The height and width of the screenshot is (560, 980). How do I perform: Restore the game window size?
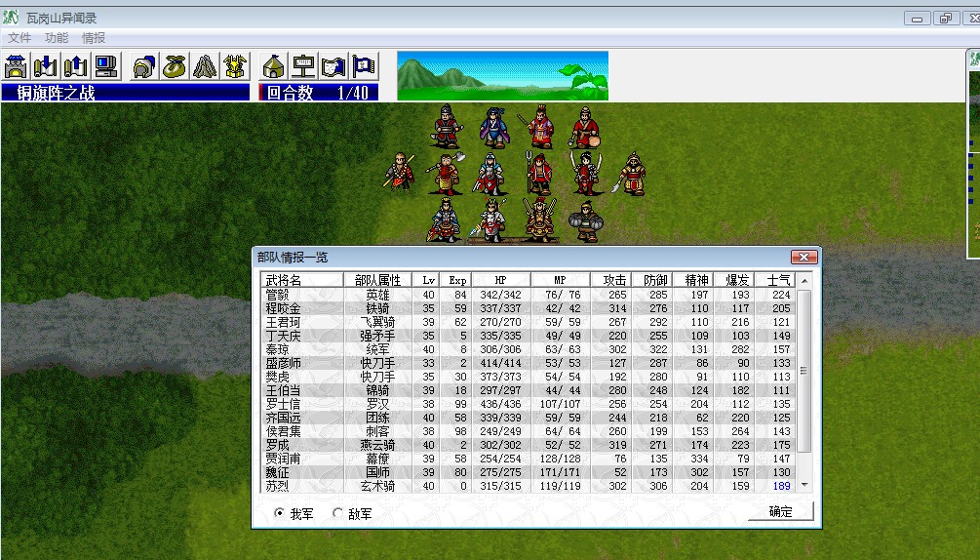click(946, 19)
